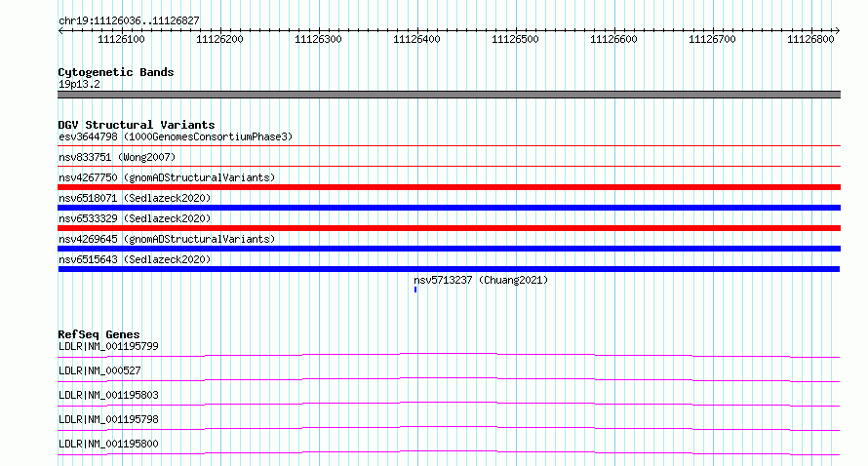Click the blue bar of nsv4269645
The width and height of the screenshot is (868, 466).
(449, 249)
